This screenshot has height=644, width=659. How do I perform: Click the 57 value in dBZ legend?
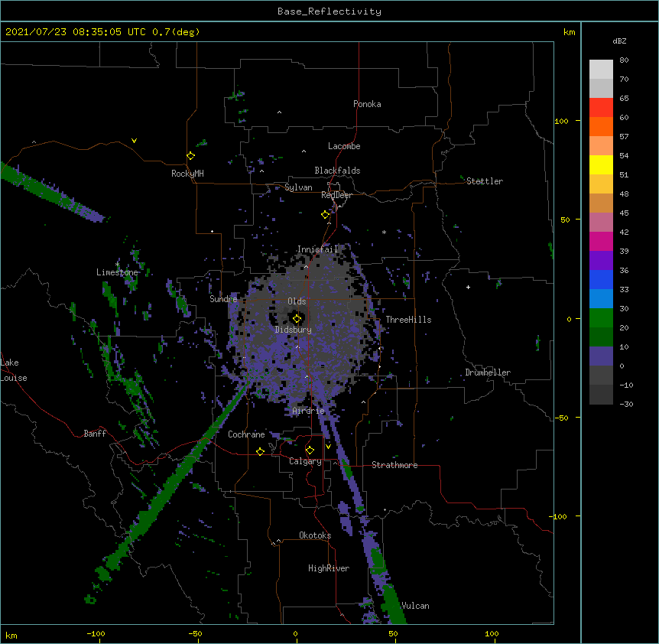tap(624, 137)
